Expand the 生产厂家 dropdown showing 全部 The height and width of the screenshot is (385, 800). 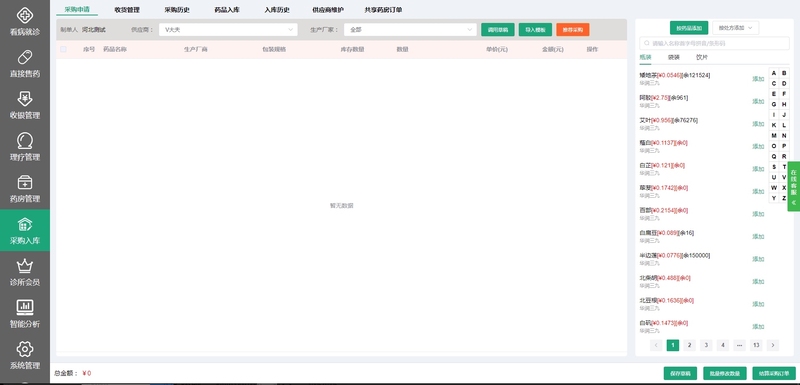click(x=410, y=30)
